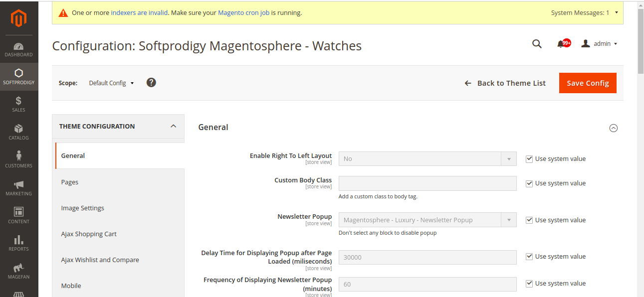
Task: Open the Customers sidebar menu
Action: pos(19,160)
